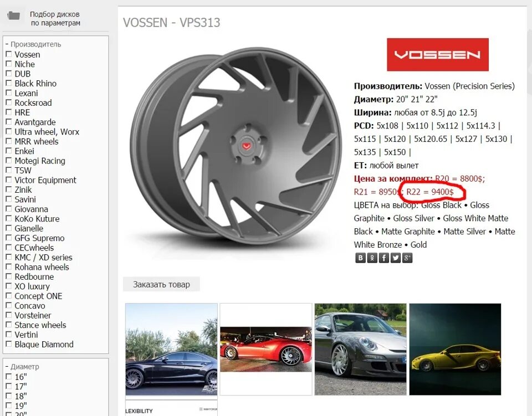Click the VOSSEN - VPS313 title
Screen dimensions: 532x416
click(171, 23)
